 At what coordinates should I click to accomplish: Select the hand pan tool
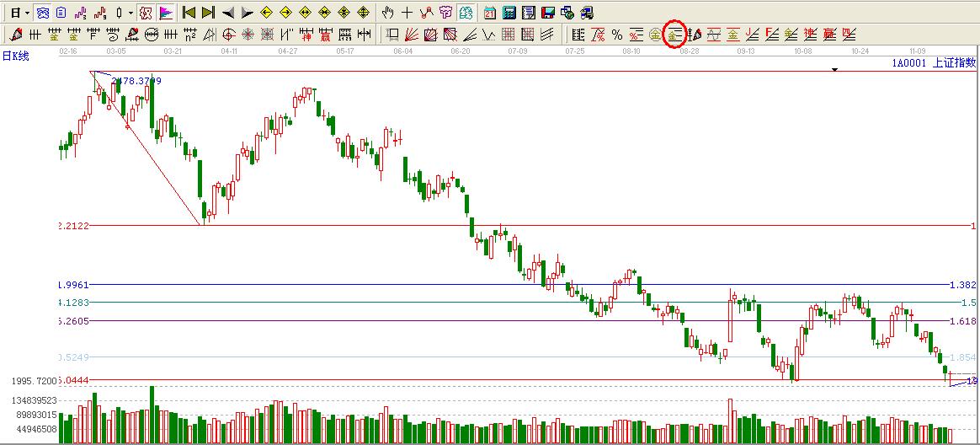tap(387, 13)
